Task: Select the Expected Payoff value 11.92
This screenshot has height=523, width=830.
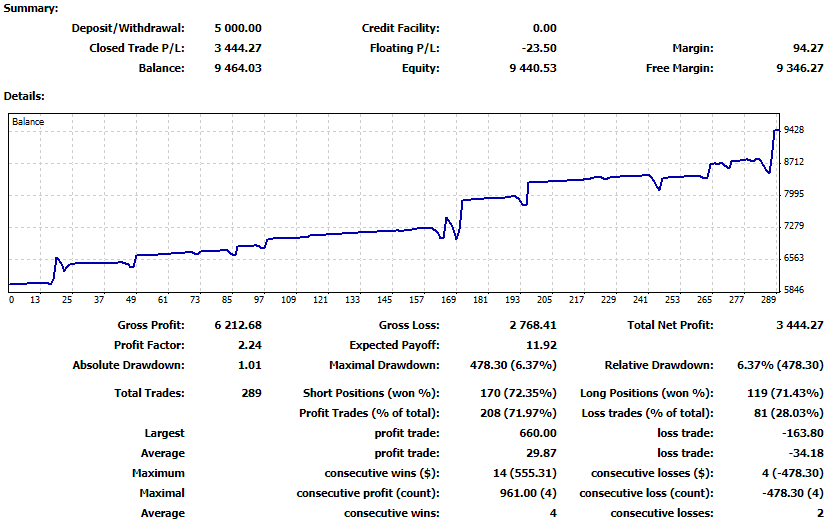Action: (541, 345)
